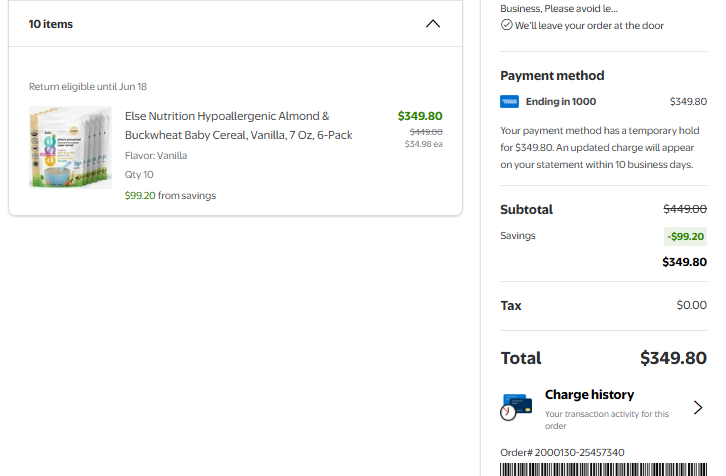Viewport: 726px width, 476px height.
Task: Click the struck-through $449.00 subtotal
Action: click(685, 209)
